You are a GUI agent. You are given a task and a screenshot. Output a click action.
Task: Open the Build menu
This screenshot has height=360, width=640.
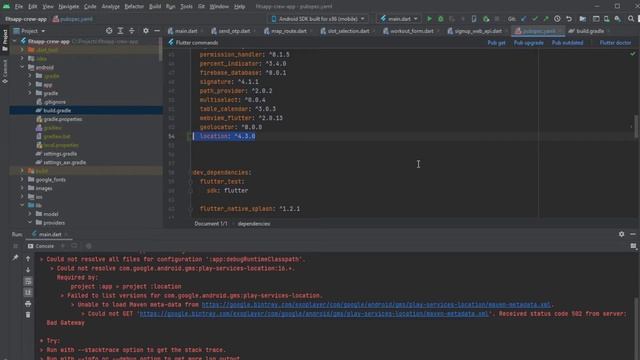coord(155,7)
